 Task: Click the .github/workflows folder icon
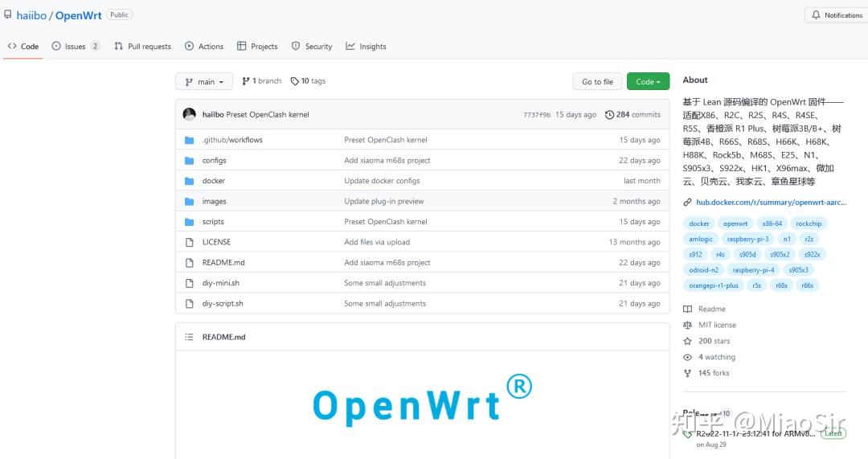pyautogui.click(x=190, y=140)
